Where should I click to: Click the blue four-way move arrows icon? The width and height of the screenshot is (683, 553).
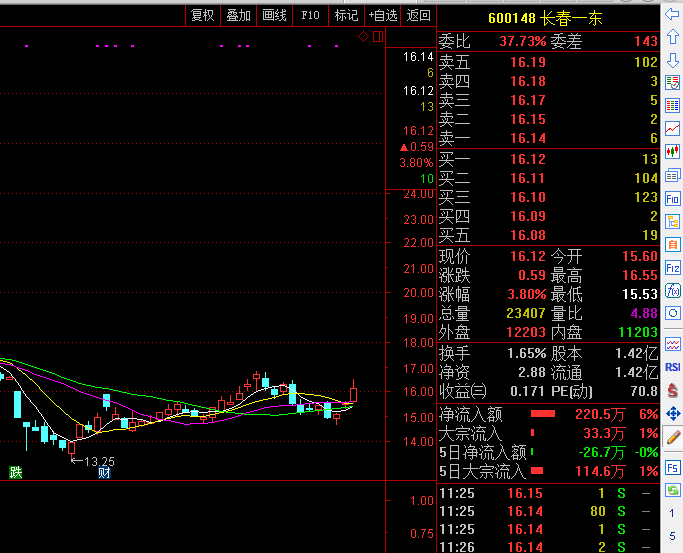click(673, 413)
